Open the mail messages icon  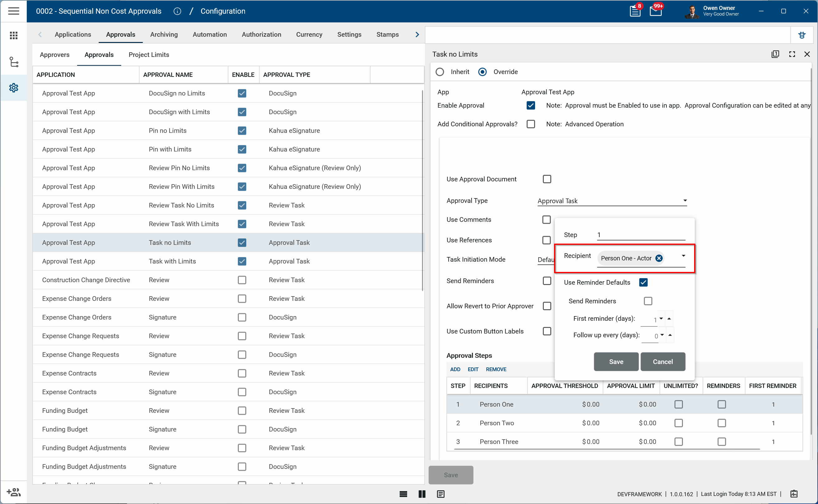[655, 11]
